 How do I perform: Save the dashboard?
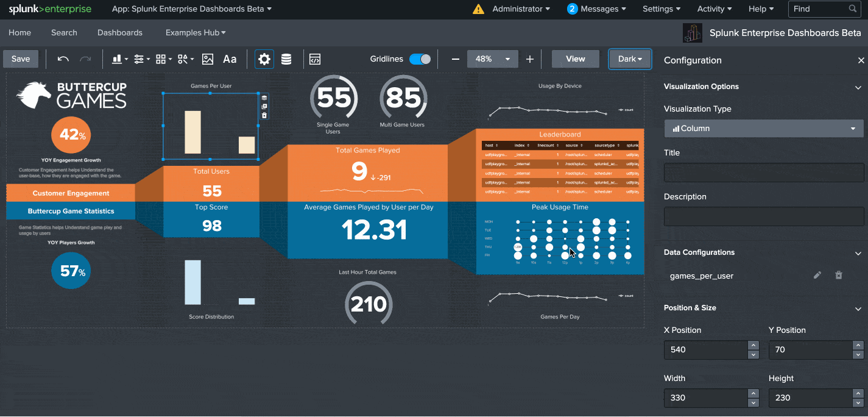point(21,59)
